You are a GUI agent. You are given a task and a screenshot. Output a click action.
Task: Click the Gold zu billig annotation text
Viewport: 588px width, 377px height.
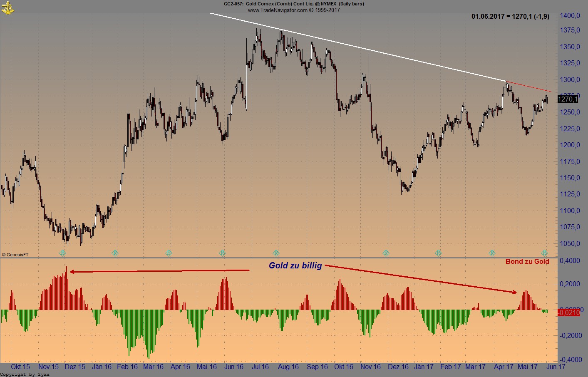coord(295,265)
